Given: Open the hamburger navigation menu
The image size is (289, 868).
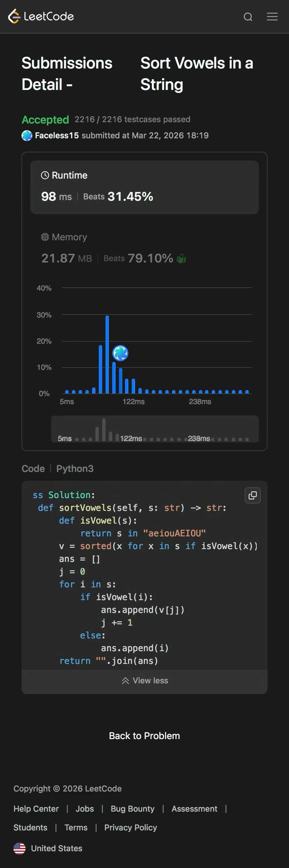Looking at the screenshot, I should coord(272,16).
